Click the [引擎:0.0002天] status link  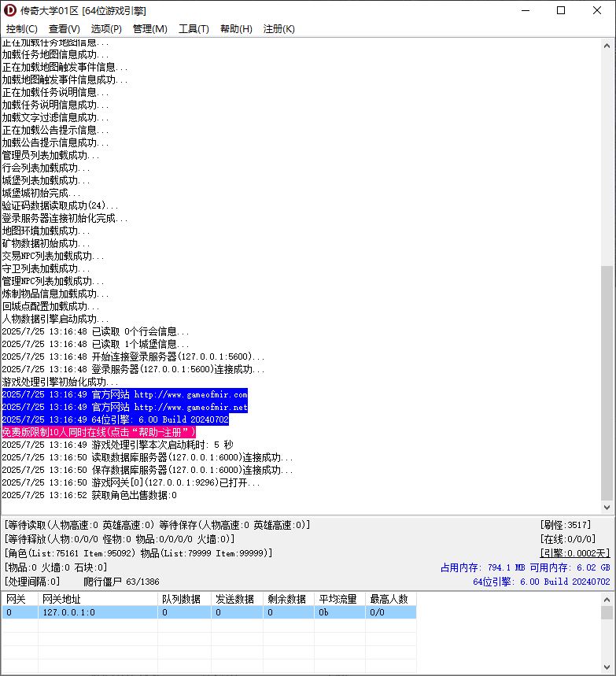pyautogui.click(x=575, y=553)
